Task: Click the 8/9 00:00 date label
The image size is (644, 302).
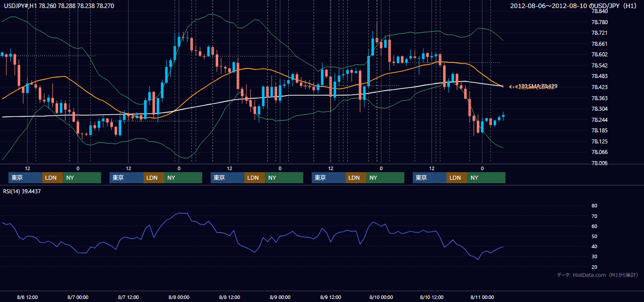Action: point(280,297)
